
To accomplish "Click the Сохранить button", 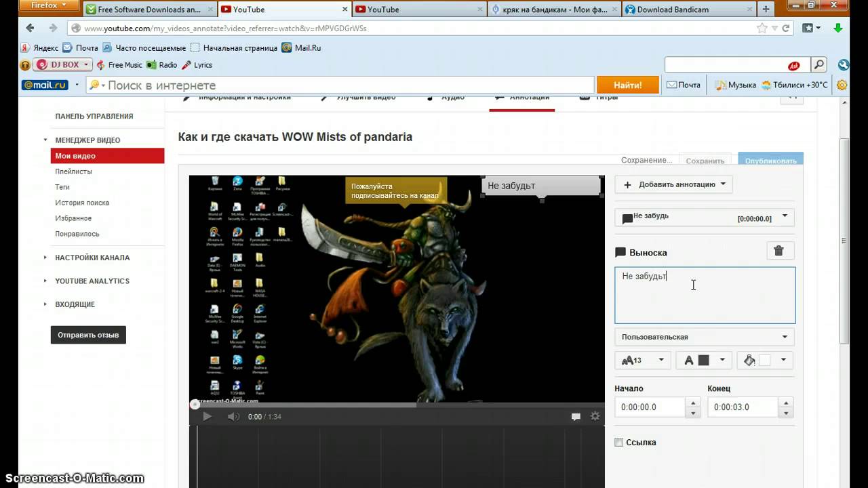I will (705, 161).
